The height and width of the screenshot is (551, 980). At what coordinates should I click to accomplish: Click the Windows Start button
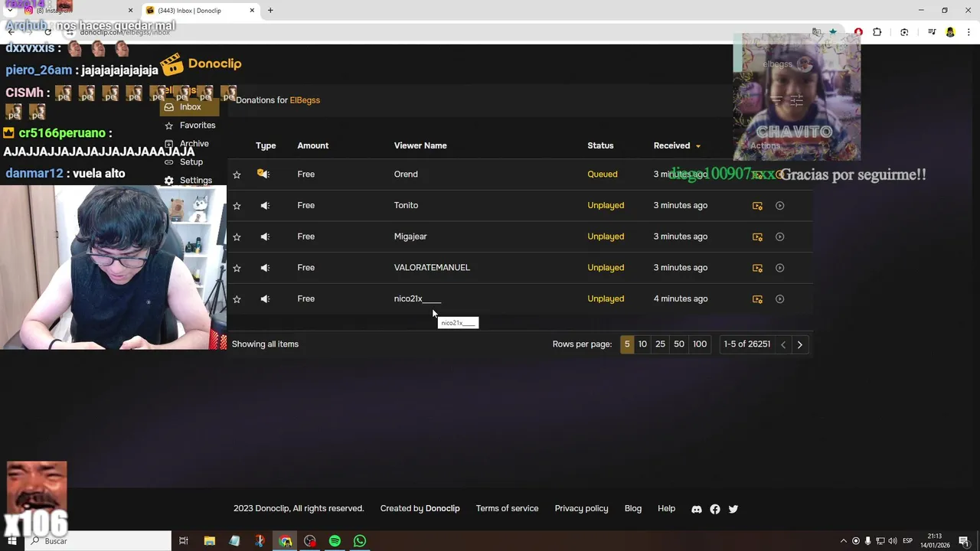(11, 541)
